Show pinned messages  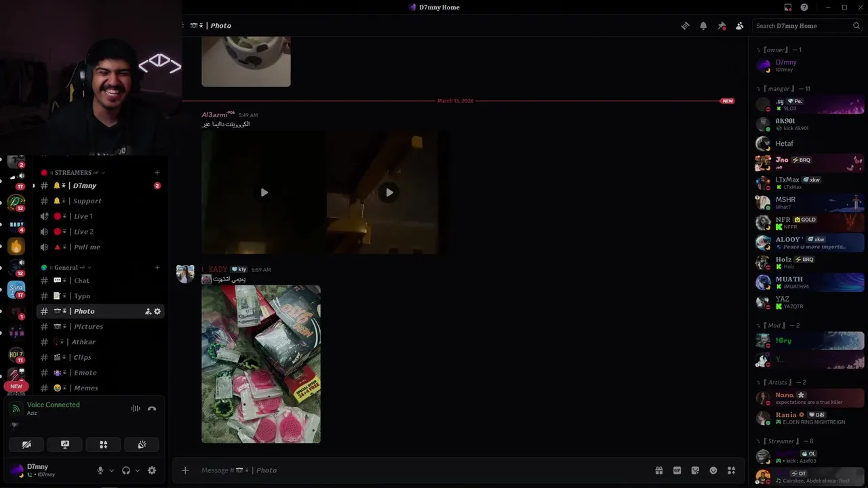(x=722, y=26)
